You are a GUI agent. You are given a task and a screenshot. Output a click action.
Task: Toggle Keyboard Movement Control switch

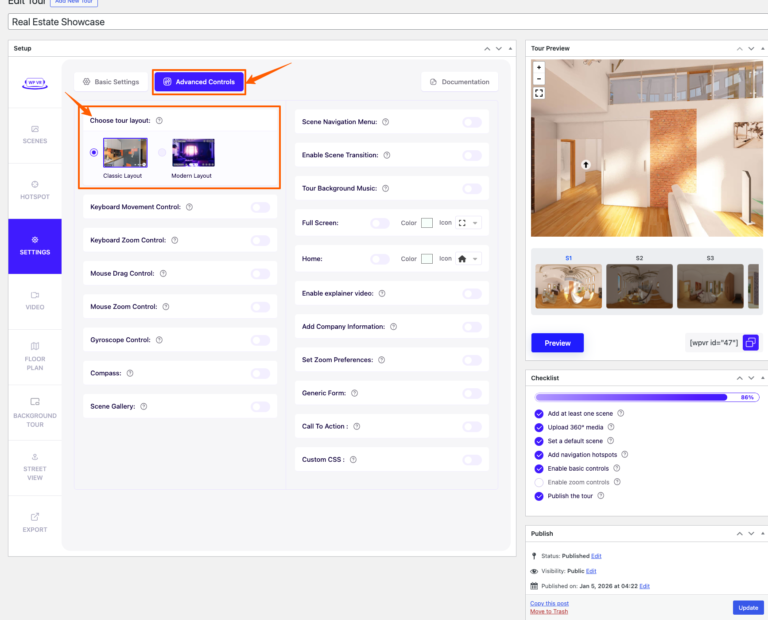tap(261, 208)
